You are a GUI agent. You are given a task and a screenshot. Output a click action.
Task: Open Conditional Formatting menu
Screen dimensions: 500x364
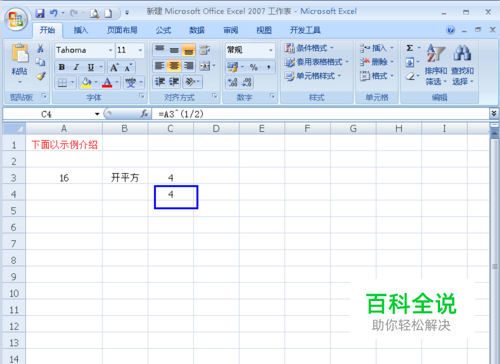309,48
